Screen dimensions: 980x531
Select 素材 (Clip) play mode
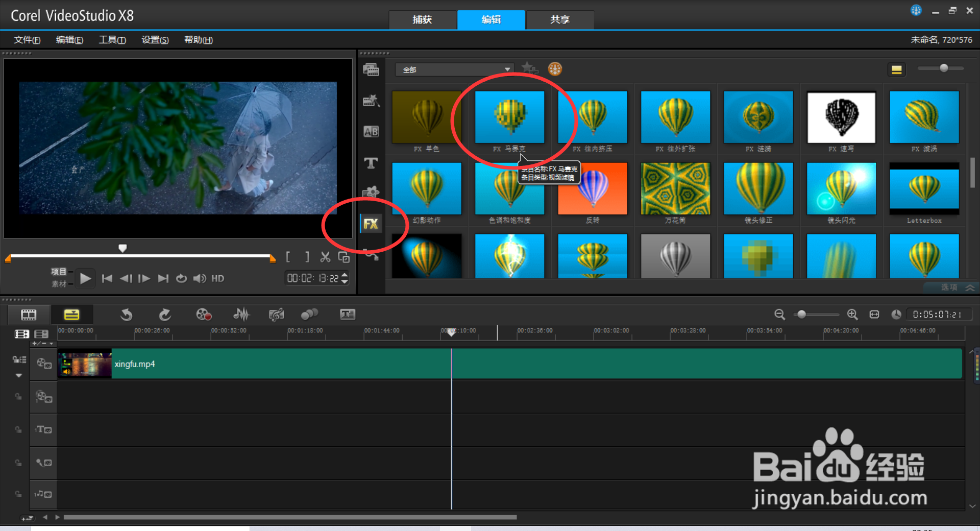pyautogui.click(x=58, y=284)
